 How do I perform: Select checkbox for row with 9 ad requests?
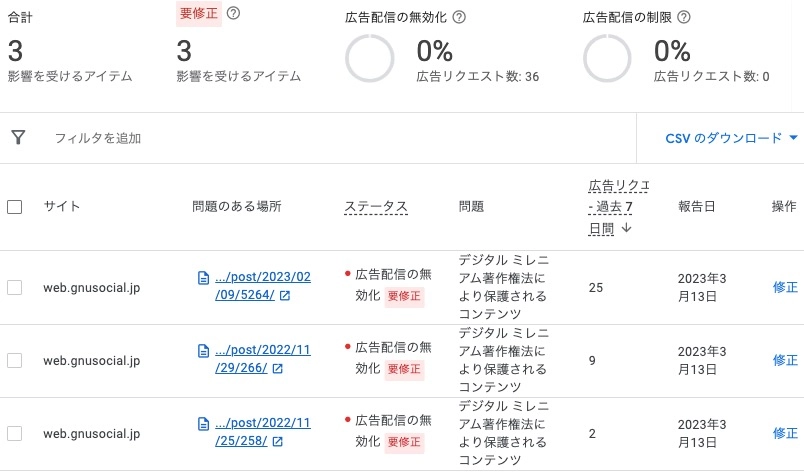(15, 360)
